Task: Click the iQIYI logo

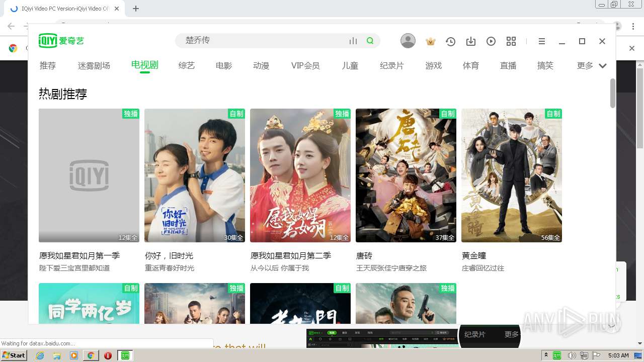Action: tap(61, 41)
